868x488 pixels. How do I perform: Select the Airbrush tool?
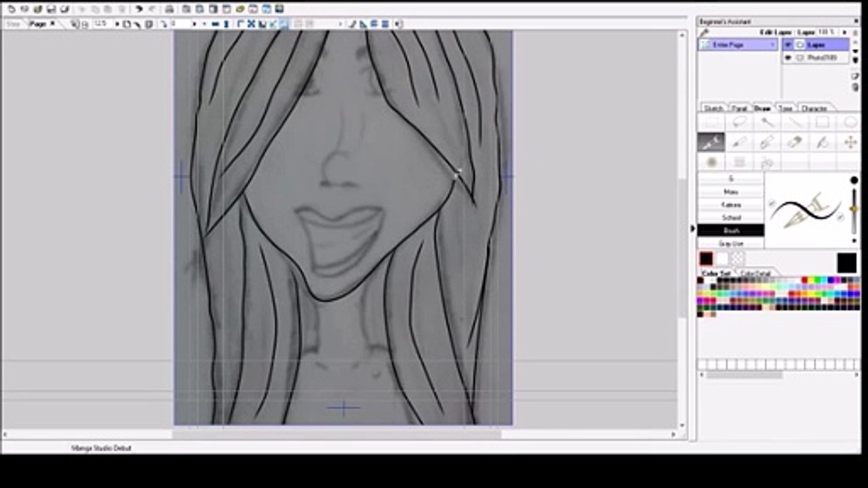(711, 162)
